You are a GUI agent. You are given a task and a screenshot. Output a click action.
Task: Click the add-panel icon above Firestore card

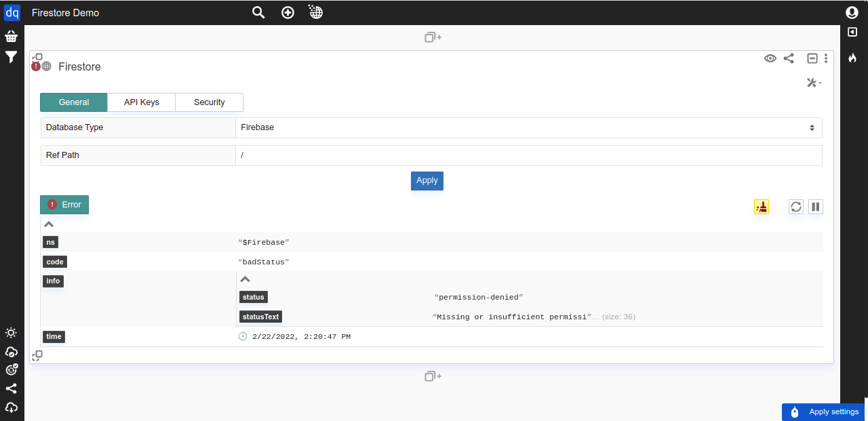[433, 37]
